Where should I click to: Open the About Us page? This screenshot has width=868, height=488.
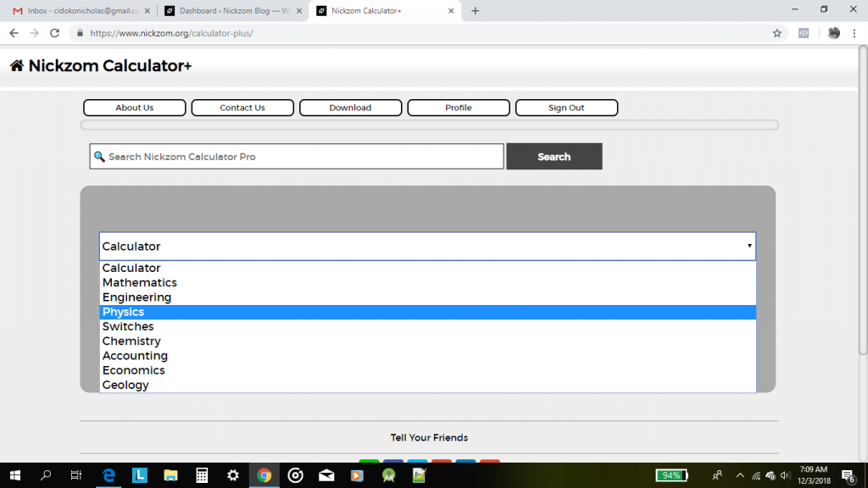click(135, 108)
